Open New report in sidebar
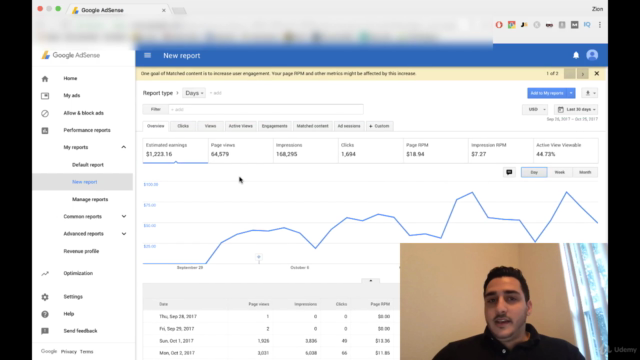The width and height of the screenshot is (640, 360). coord(84,182)
